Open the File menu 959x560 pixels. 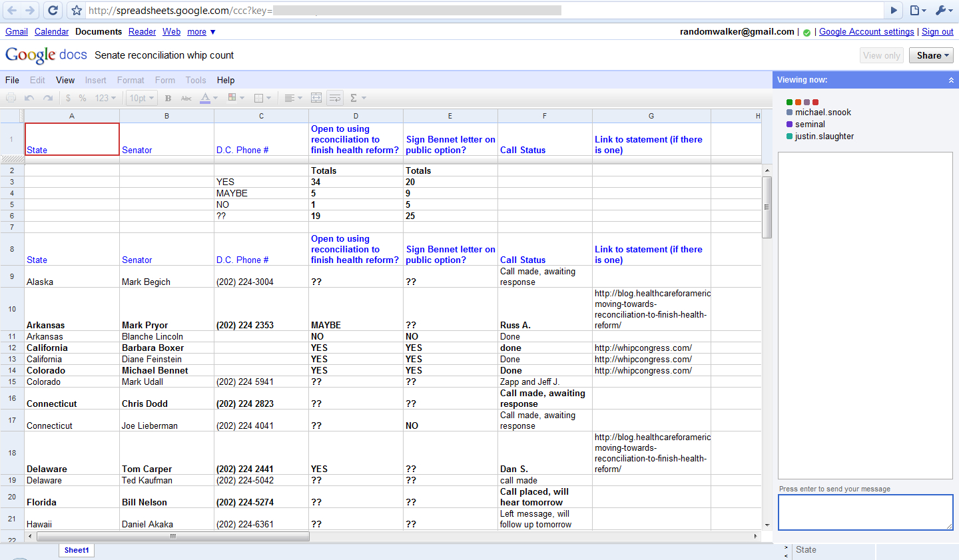coord(12,80)
